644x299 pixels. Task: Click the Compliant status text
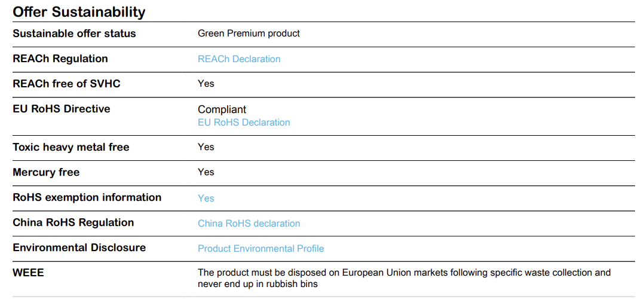[x=222, y=109]
